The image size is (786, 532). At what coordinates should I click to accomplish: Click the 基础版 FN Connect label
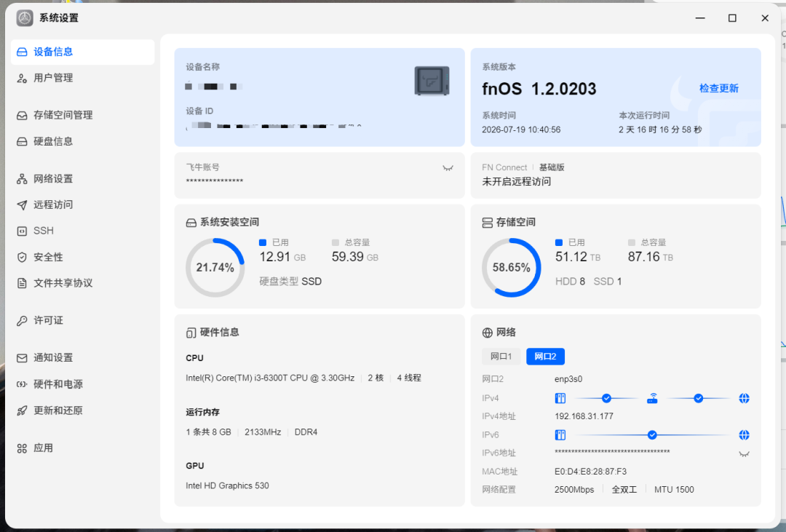[552, 168]
